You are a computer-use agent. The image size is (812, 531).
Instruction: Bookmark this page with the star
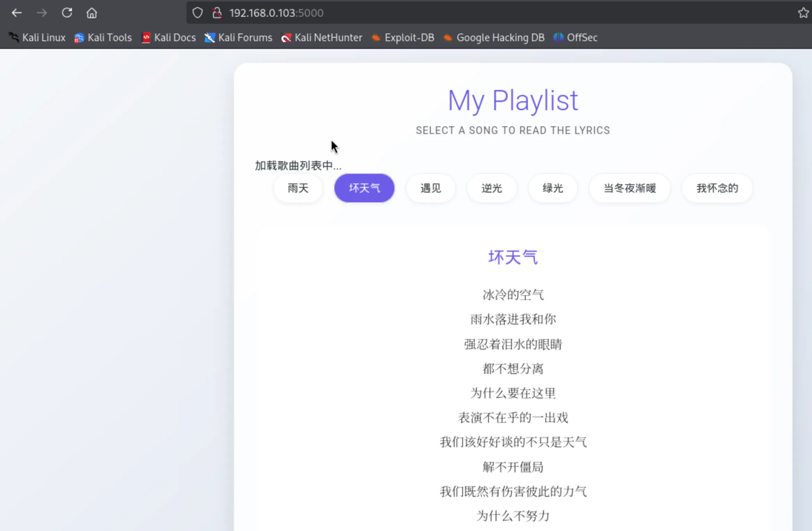803,13
